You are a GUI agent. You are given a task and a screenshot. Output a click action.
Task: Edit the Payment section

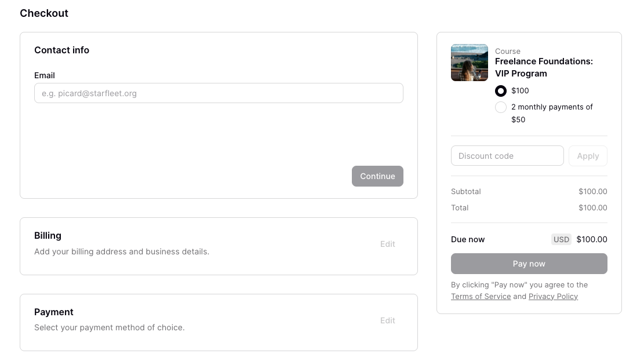pyautogui.click(x=387, y=320)
